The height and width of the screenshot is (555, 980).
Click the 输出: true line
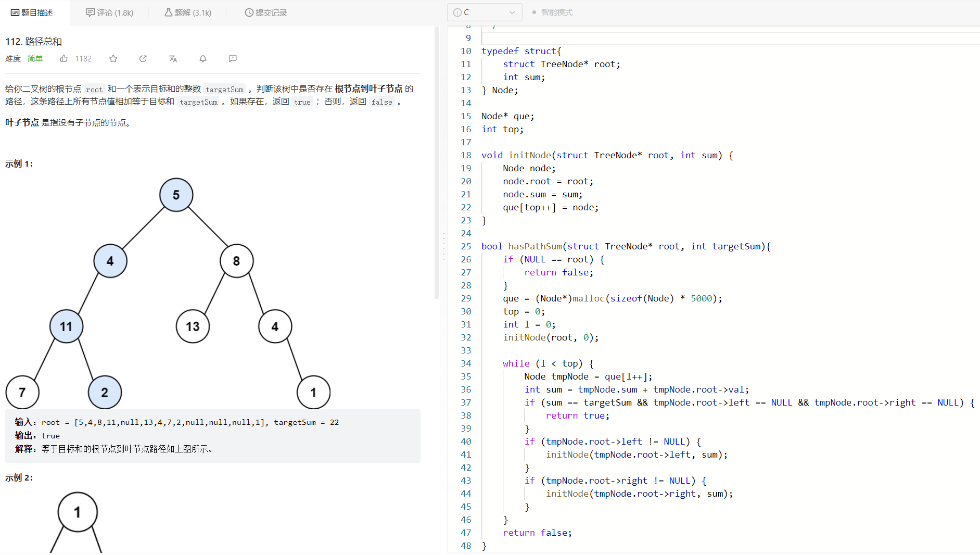pos(37,436)
